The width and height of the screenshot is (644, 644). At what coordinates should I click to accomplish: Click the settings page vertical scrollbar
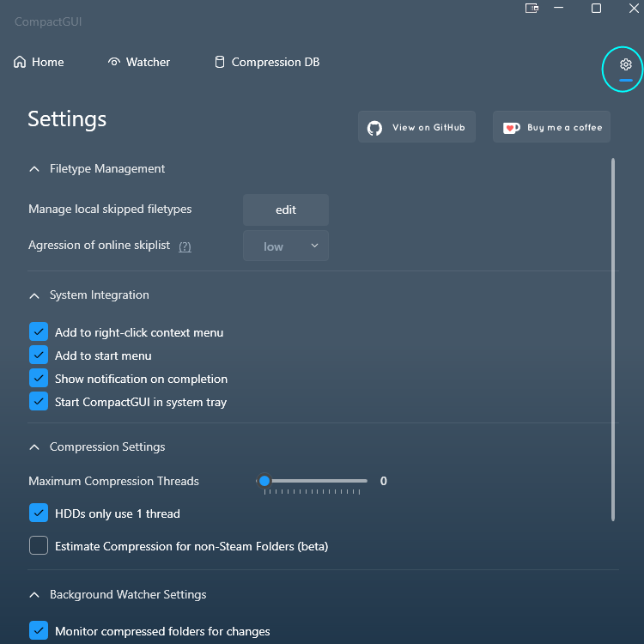pos(613,340)
